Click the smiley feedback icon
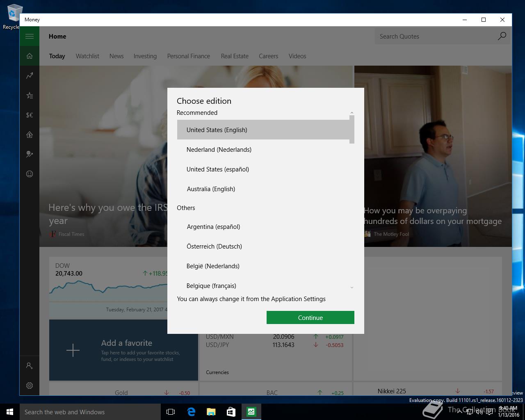 pyautogui.click(x=30, y=174)
